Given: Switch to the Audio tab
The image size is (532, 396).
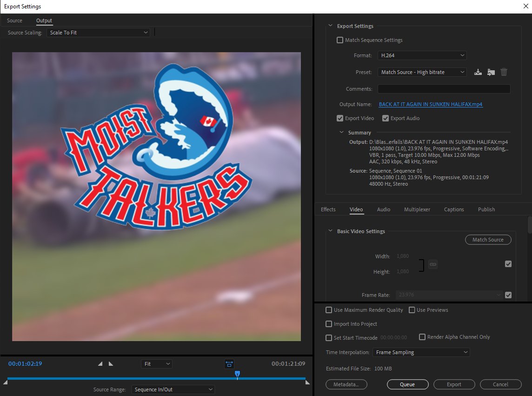Looking at the screenshot, I should 383,209.
